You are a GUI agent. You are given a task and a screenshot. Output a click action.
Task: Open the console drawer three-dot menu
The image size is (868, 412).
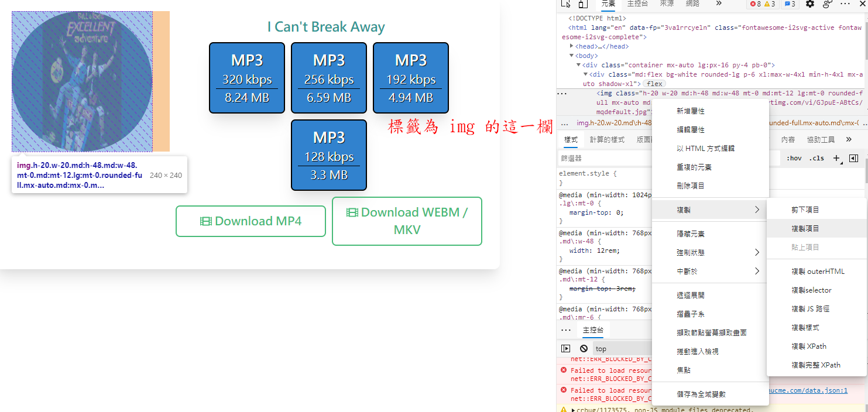[x=565, y=330]
